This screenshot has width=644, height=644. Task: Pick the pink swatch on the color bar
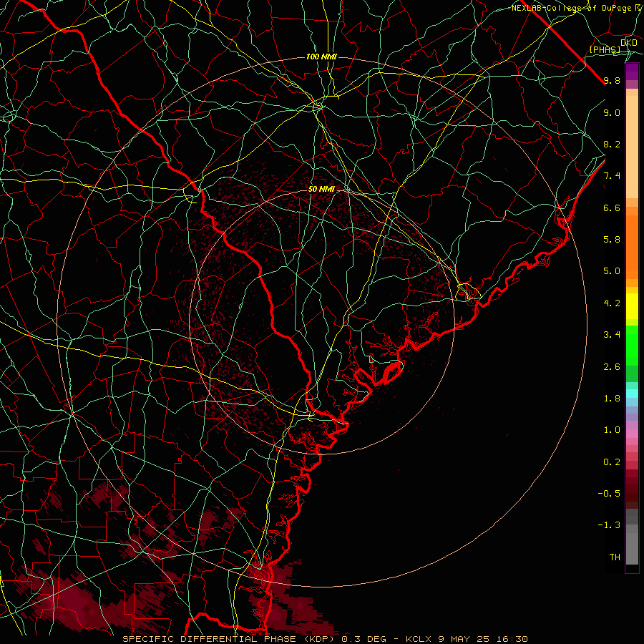(632, 434)
